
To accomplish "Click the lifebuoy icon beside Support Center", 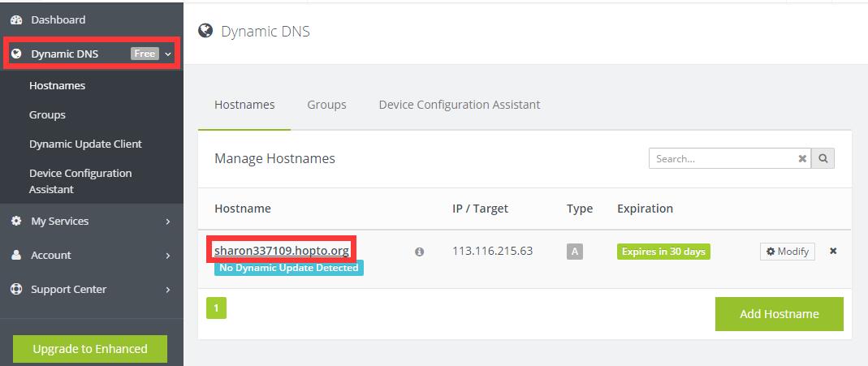I will tap(16, 289).
